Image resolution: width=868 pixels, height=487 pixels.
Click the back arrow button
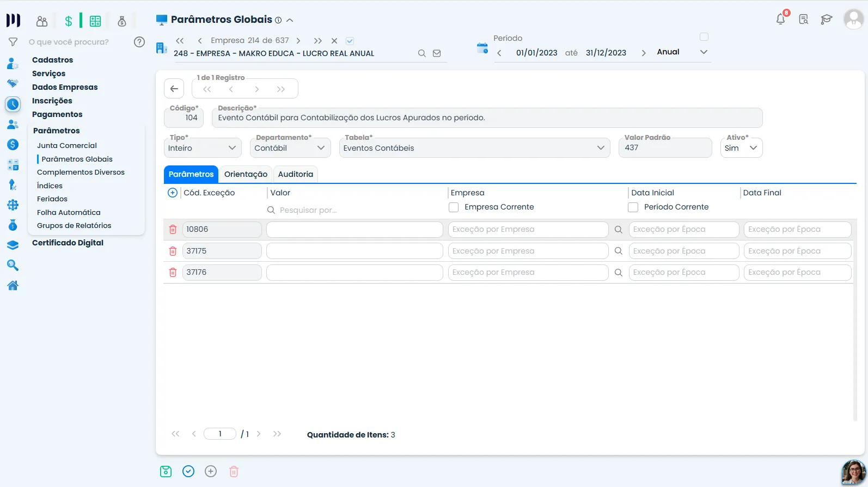coord(174,89)
